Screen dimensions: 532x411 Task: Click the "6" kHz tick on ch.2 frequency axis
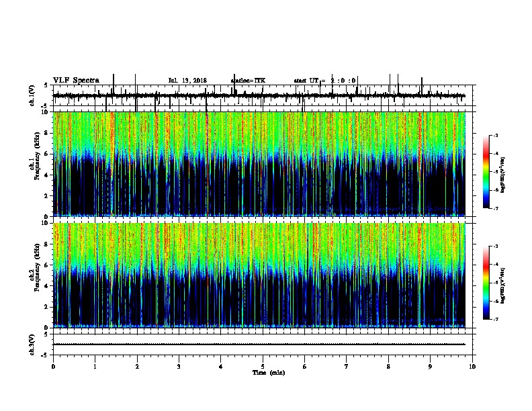click(x=46, y=265)
